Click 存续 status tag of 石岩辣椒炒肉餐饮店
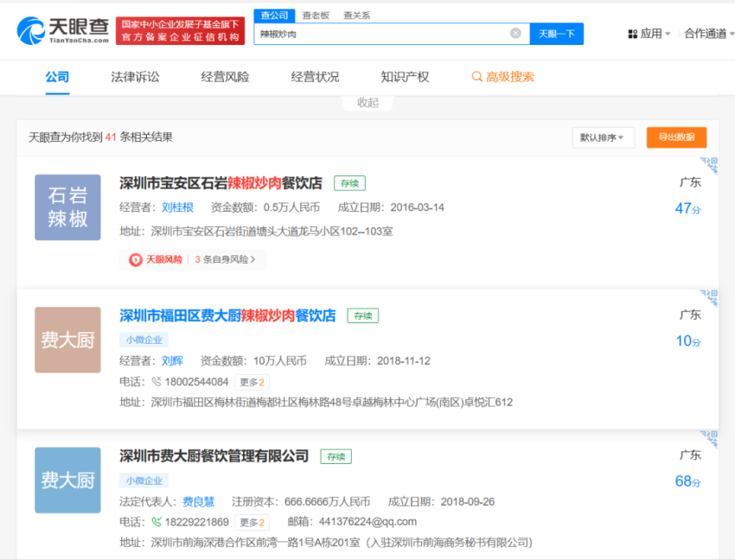The height and width of the screenshot is (560, 735). (x=349, y=183)
